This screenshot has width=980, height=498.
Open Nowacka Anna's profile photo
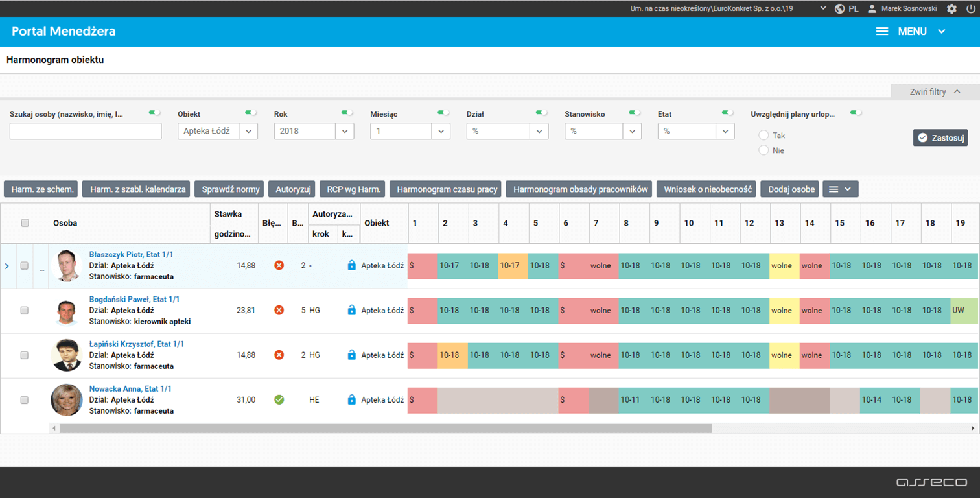click(x=67, y=400)
